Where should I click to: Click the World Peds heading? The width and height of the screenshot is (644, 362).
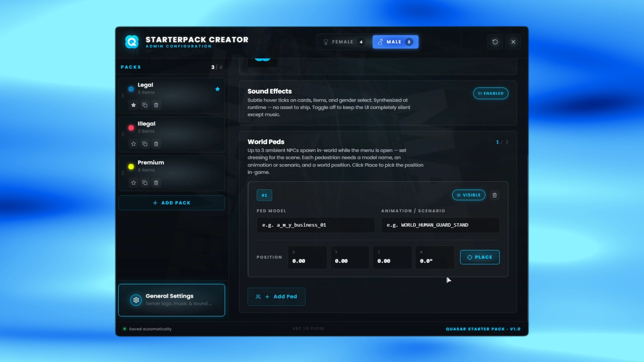point(266,142)
